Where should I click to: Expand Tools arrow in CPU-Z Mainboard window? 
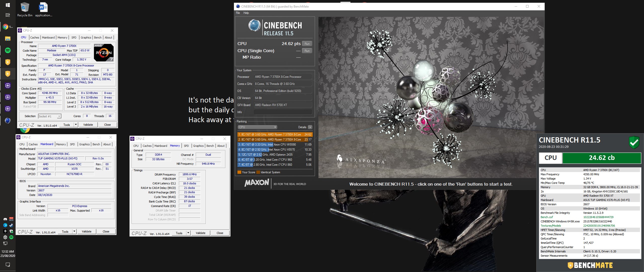[74, 231]
